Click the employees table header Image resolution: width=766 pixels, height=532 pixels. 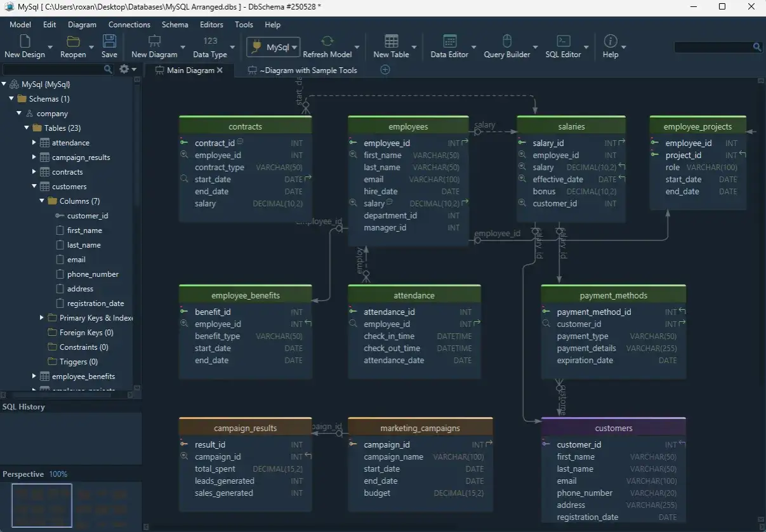(x=408, y=126)
